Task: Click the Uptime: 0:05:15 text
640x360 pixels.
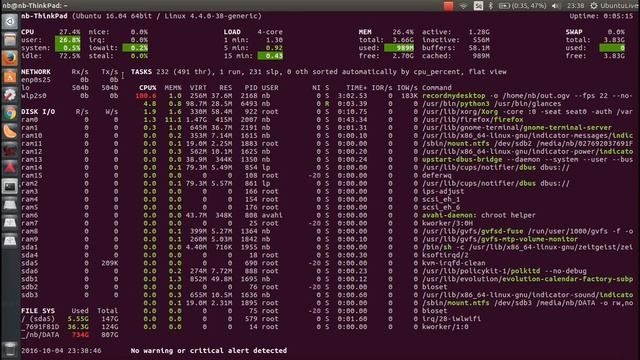Action: coord(601,16)
